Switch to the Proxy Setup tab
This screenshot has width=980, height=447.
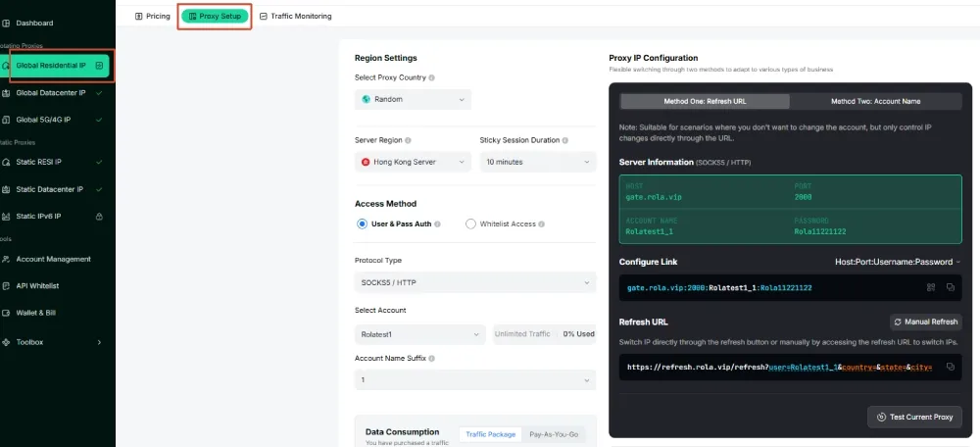click(215, 17)
